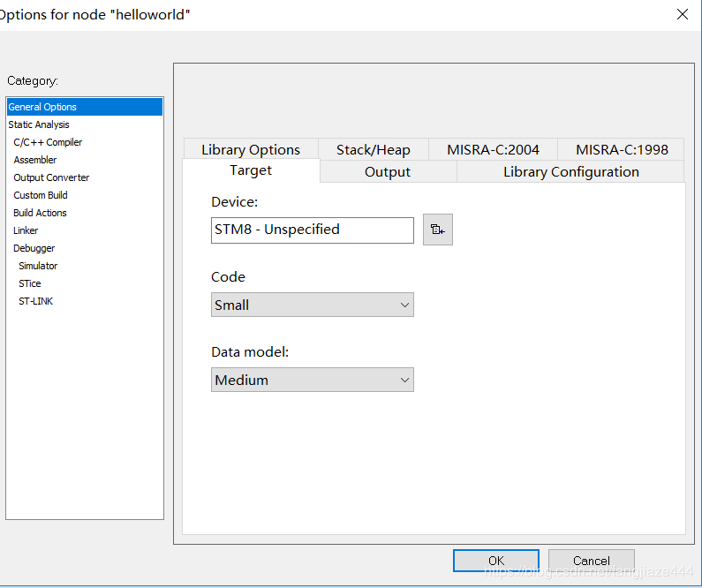This screenshot has width=702, height=588.
Task: Choose the Assembler category
Action: point(35,160)
